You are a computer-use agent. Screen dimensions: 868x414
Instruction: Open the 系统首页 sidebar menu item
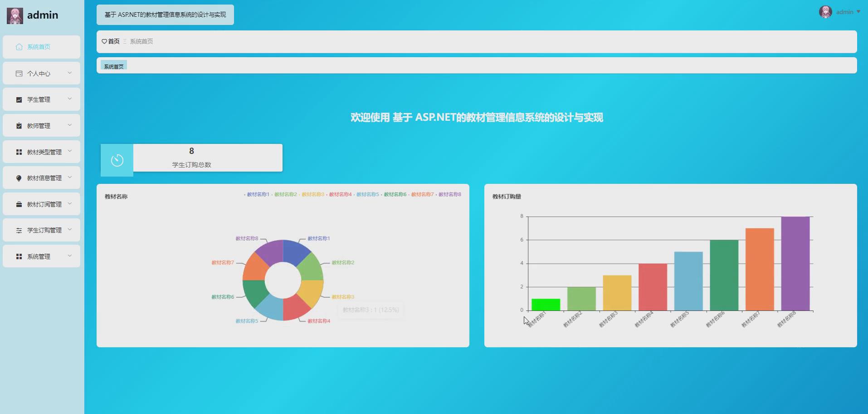[41, 47]
